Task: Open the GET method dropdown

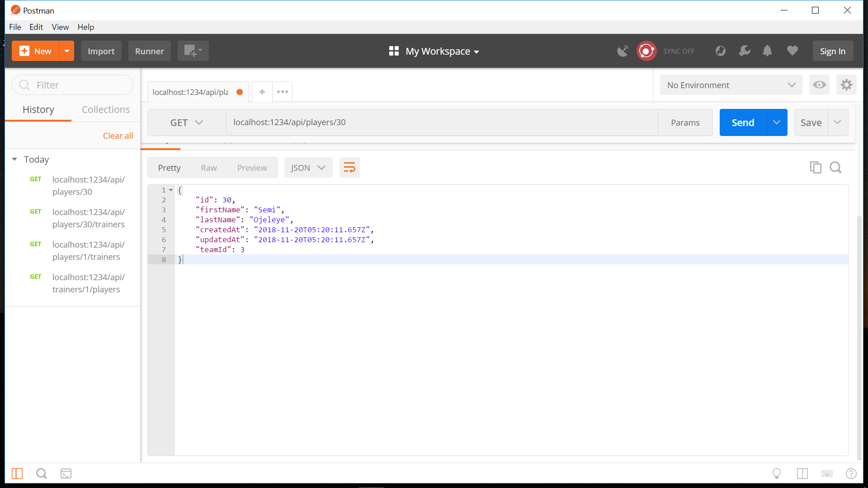Action: click(186, 122)
